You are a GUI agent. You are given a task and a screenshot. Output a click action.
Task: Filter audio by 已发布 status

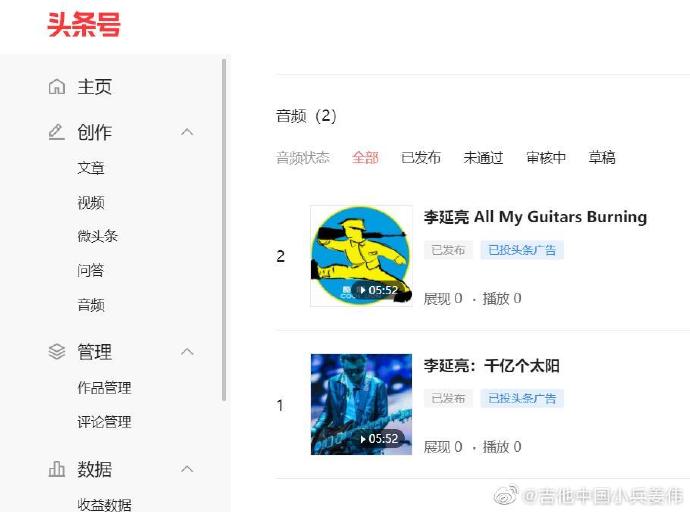coord(421,157)
